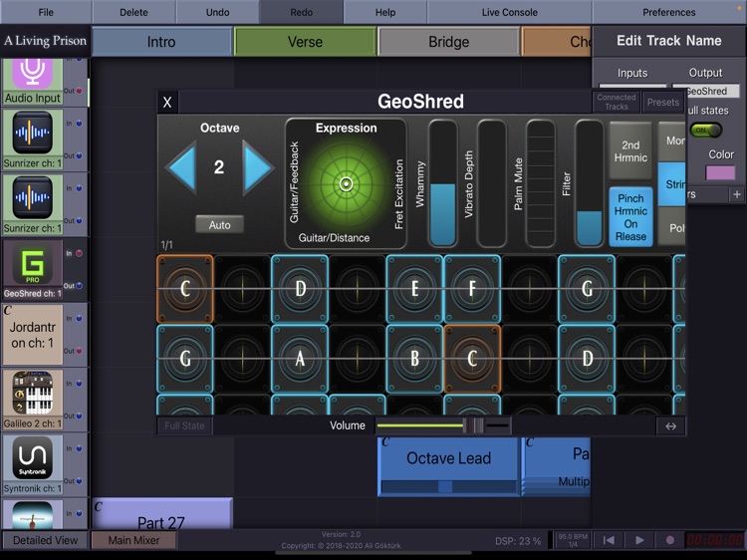Increase octave with the right arrow
This screenshot has height=560, width=747.
click(x=257, y=167)
